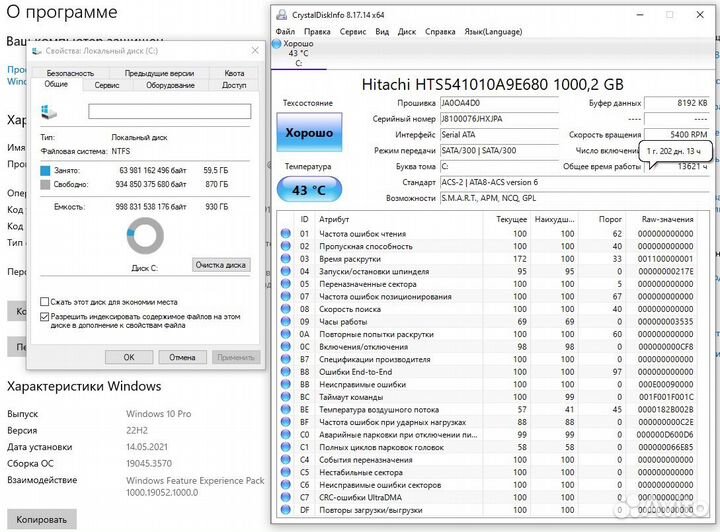Click status orb for 09 Часы работы
Screen dimensions: 720x532
(286, 321)
